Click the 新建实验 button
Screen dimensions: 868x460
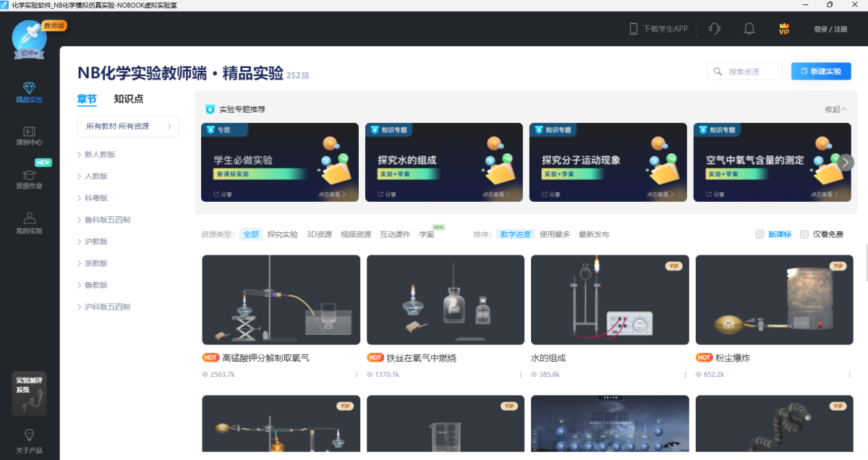click(x=821, y=71)
